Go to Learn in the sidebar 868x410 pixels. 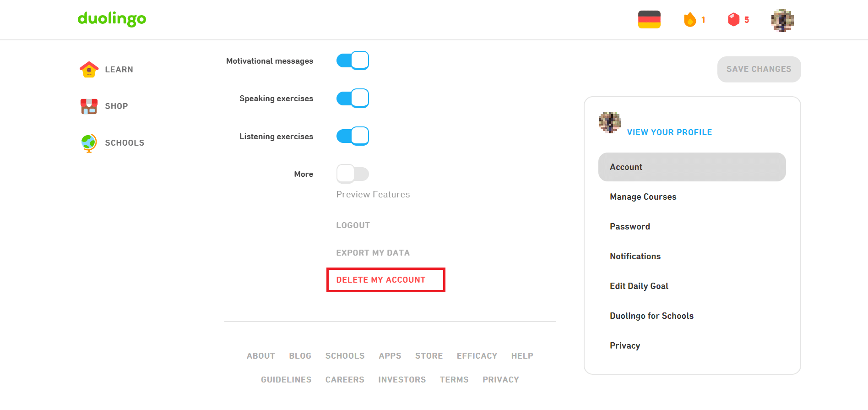[119, 70]
